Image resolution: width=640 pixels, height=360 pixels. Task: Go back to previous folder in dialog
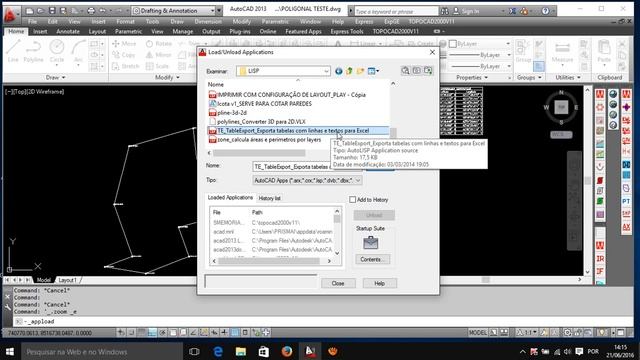[338, 71]
